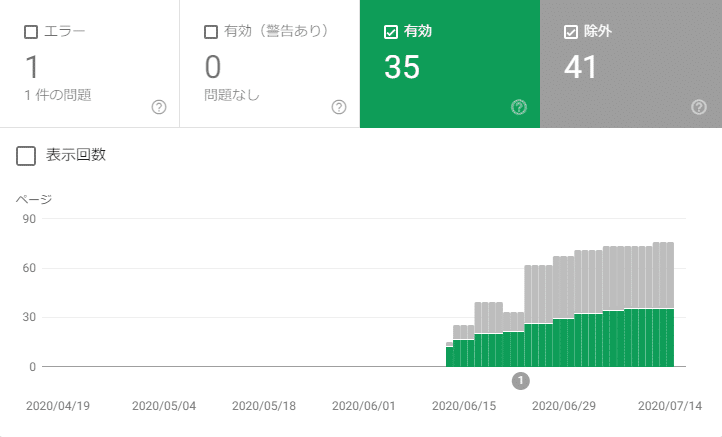Click the 90 y-axis value
The image size is (722, 437).
[x=29, y=219]
